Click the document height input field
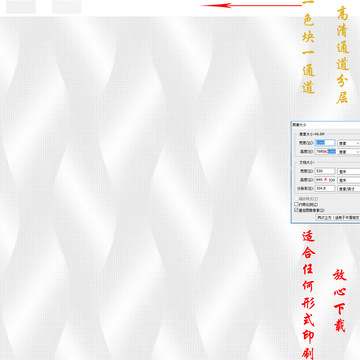The width and height of the screenshot is (360, 360). (x=325, y=180)
